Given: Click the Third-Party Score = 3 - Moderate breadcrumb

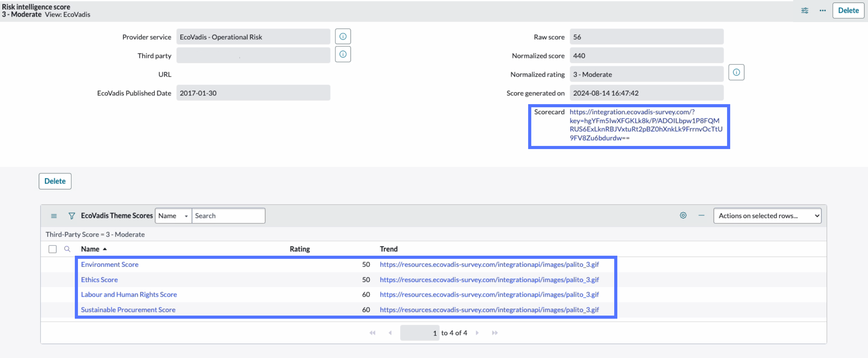Looking at the screenshot, I should (95, 234).
